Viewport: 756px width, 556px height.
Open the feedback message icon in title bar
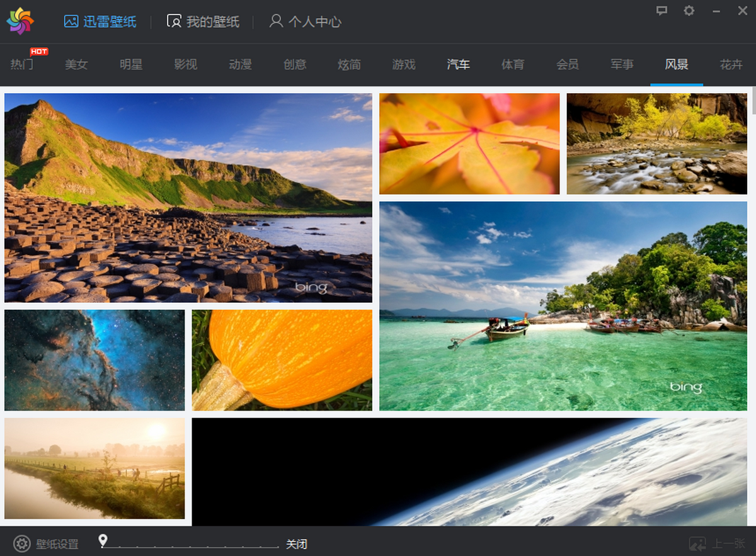point(661,11)
